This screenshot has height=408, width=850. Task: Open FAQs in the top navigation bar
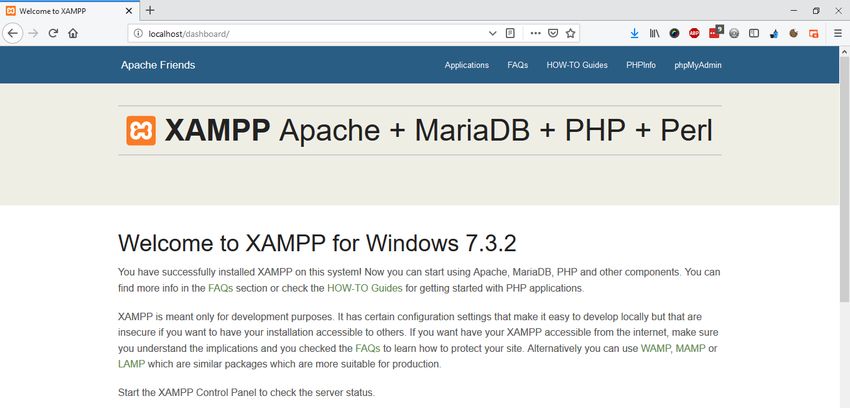coord(518,65)
